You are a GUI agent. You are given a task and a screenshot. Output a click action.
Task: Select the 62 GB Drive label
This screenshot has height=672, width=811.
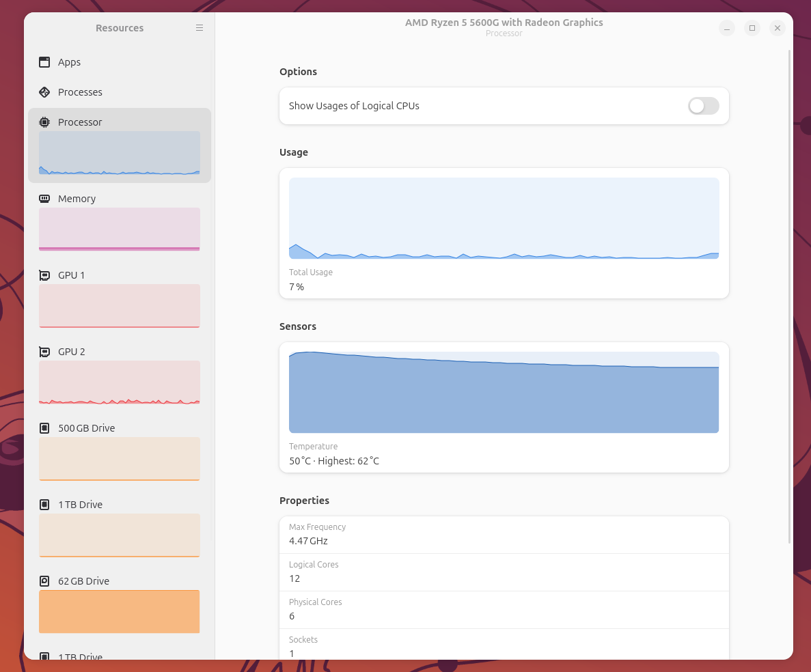click(x=84, y=581)
